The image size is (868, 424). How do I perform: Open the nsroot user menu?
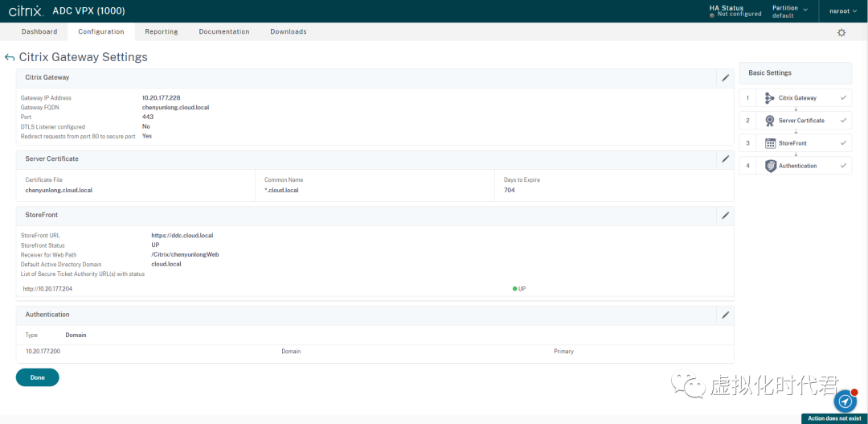[841, 10]
